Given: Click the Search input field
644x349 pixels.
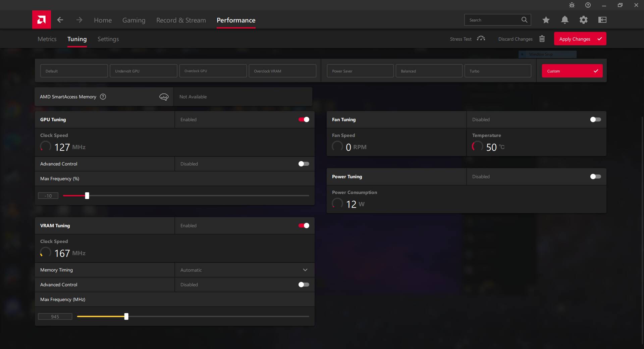Looking at the screenshot, I should [x=493, y=20].
